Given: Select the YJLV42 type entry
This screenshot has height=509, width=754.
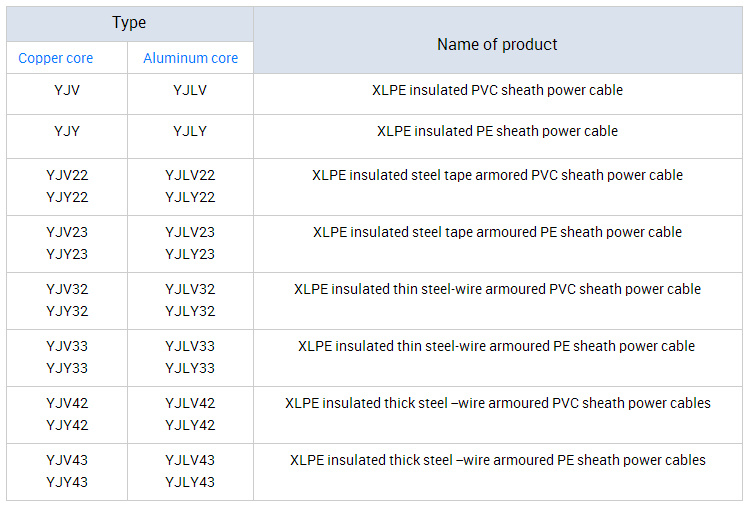Looking at the screenshot, I should click(190, 403).
